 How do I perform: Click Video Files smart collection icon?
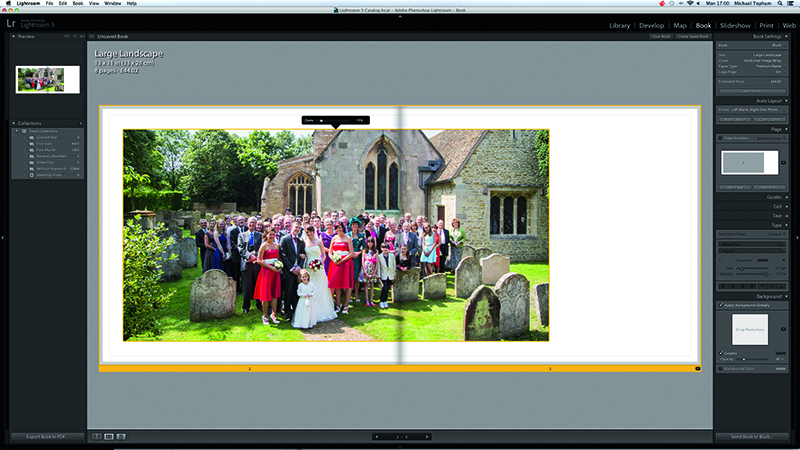[32, 162]
